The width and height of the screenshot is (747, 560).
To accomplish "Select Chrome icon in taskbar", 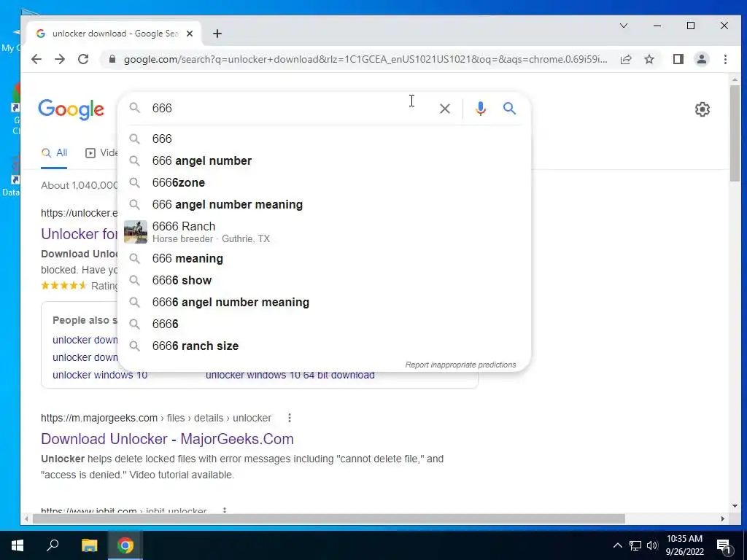I will 125,545.
